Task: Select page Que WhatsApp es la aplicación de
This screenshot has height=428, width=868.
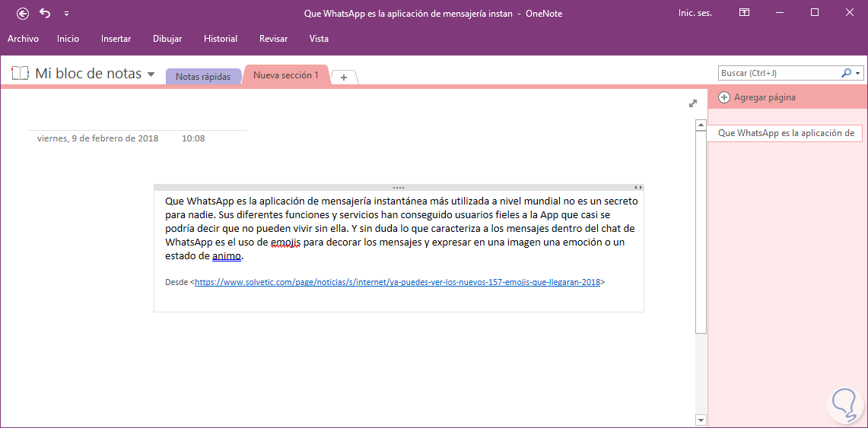Action: (786, 133)
